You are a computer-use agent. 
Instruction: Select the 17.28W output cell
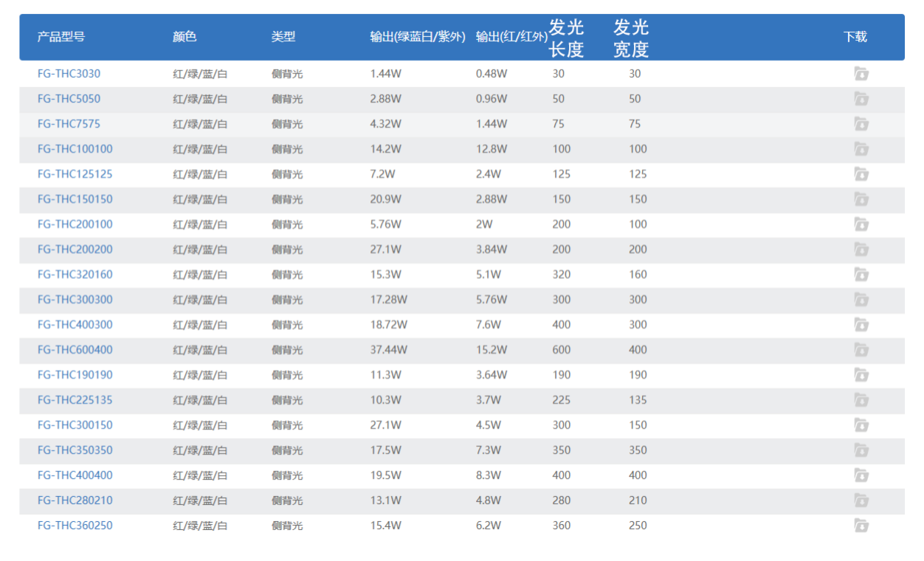pos(389,300)
